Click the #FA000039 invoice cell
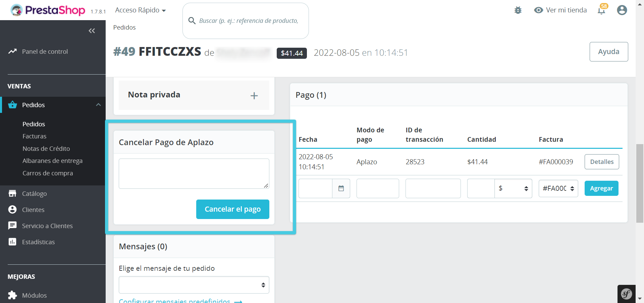Viewport: 644px width, 303px height. 556,162
